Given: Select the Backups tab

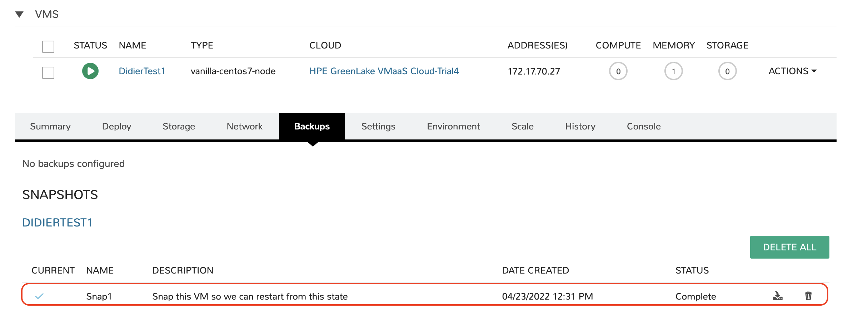Looking at the screenshot, I should 312,126.
